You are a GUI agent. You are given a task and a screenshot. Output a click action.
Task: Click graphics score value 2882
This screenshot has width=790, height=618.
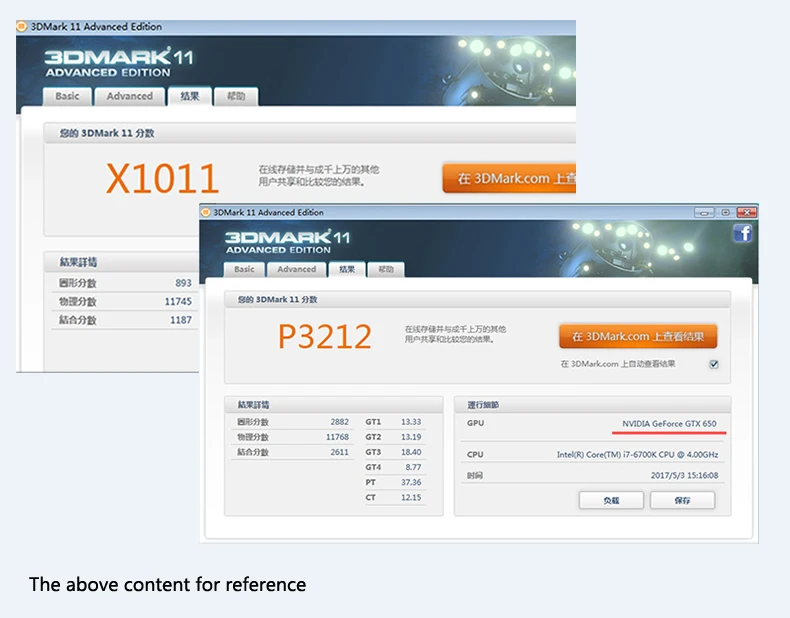coord(340,422)
